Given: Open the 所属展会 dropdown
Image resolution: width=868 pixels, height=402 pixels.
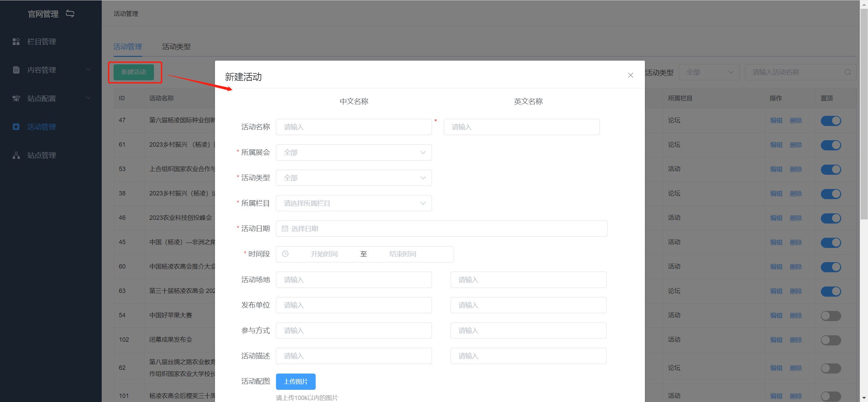Looking at the screenshot, I should [x=354, y=152].
